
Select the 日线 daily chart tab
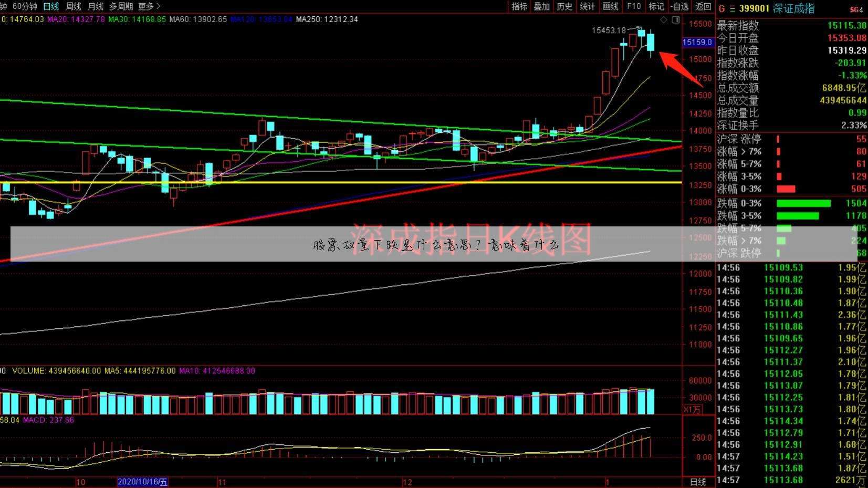click(51, 6)
